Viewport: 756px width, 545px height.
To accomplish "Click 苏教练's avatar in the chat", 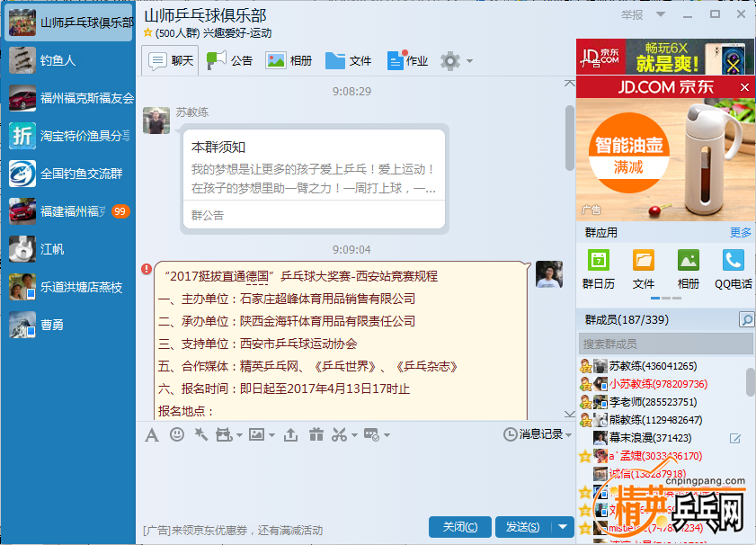I will [156, 121].
